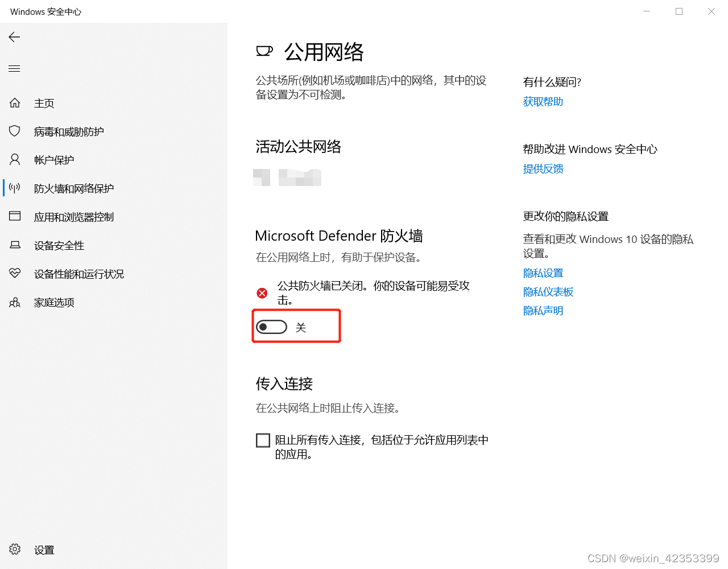Close the Windows 安全中心 window
This screenshot has height=569, width=728.
coord(712,11)
